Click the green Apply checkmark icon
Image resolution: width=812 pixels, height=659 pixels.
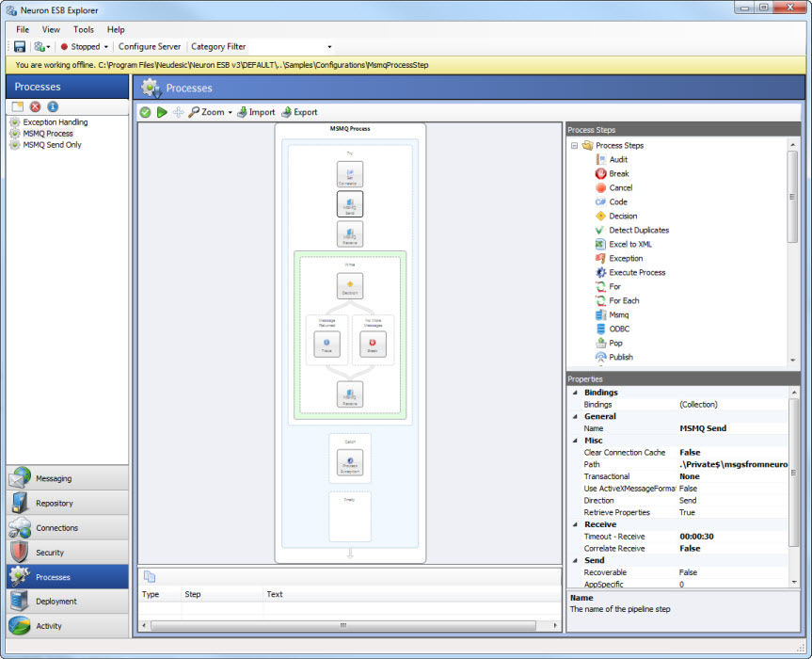[x=145, y=112]
